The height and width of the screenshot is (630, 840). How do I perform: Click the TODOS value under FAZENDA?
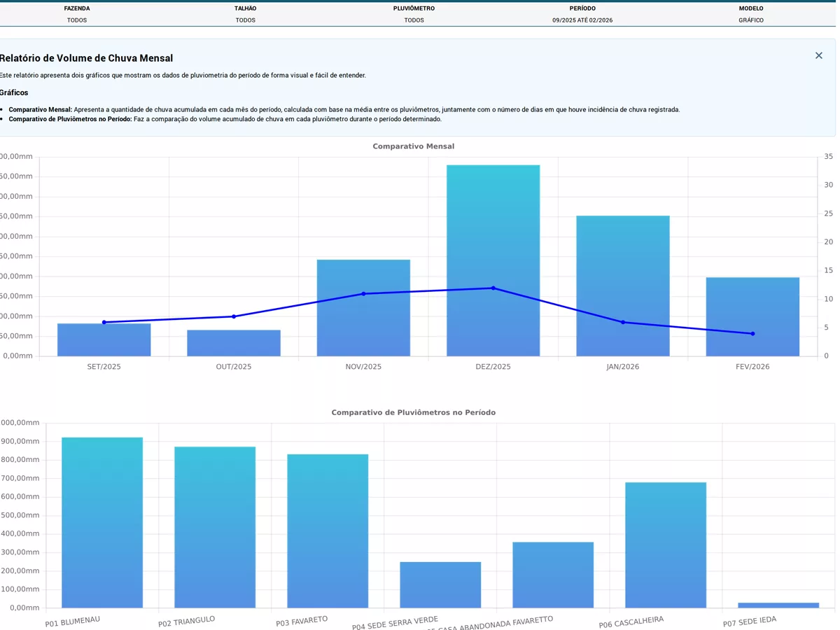[x=77, y=20]
